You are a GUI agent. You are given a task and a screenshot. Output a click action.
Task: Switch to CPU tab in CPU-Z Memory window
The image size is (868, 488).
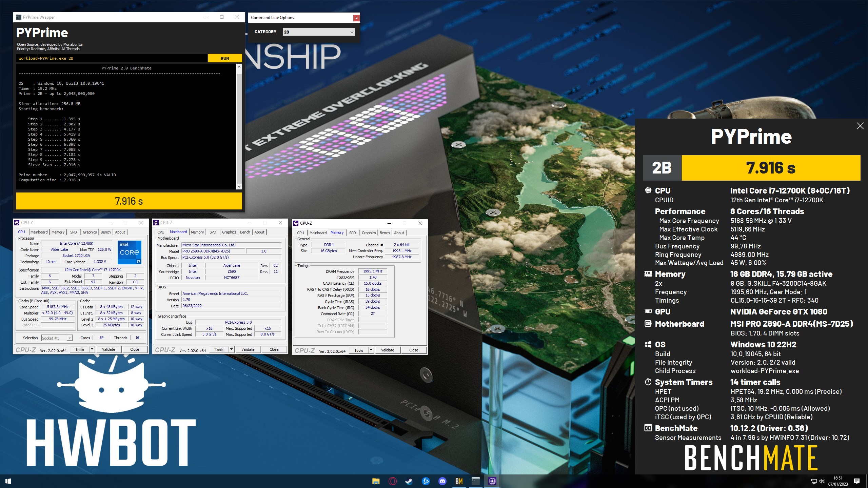click(x=300, y=233)
